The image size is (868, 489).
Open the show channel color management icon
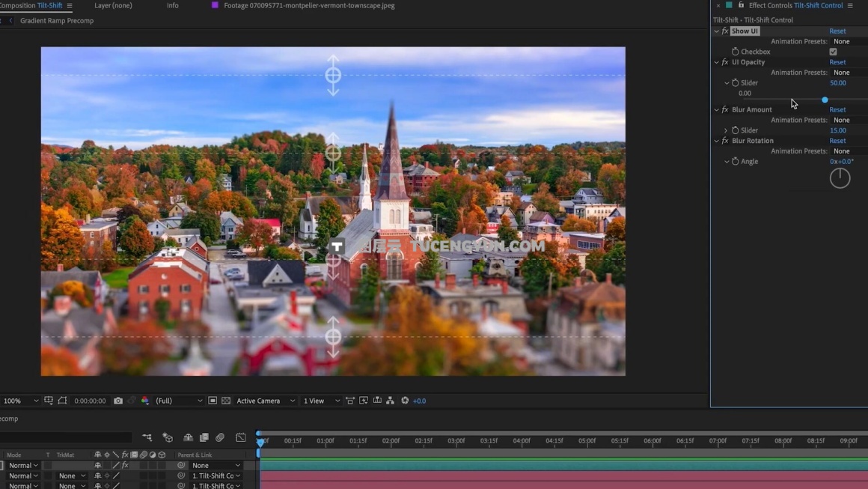click(x=144, y=401)
